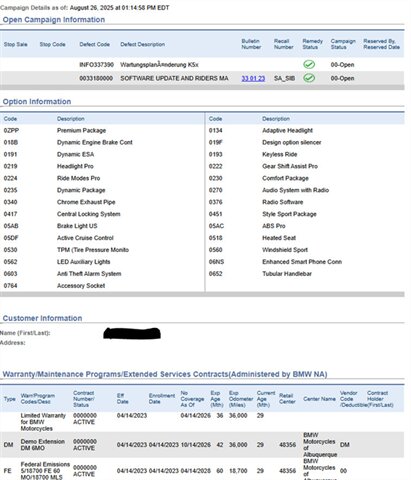Click Anti Theft Alarm System option
Image resolution: width=411 pixels, height=480 pixels.
(89, 274)
